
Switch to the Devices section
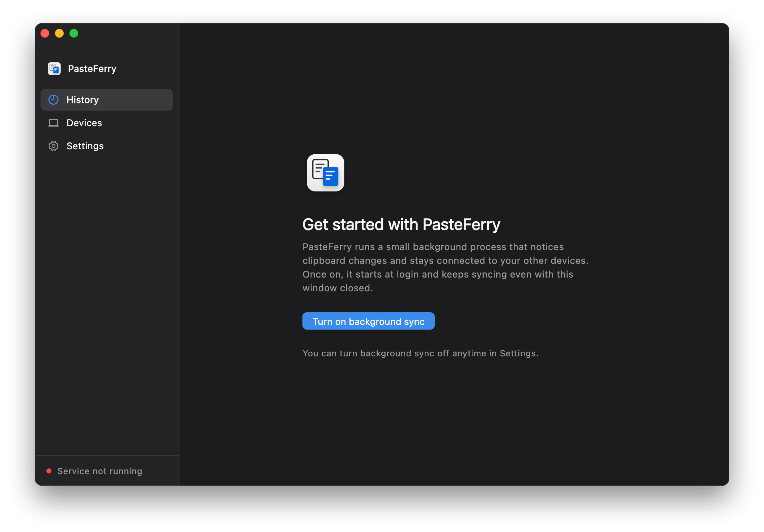tap(107, 123)
